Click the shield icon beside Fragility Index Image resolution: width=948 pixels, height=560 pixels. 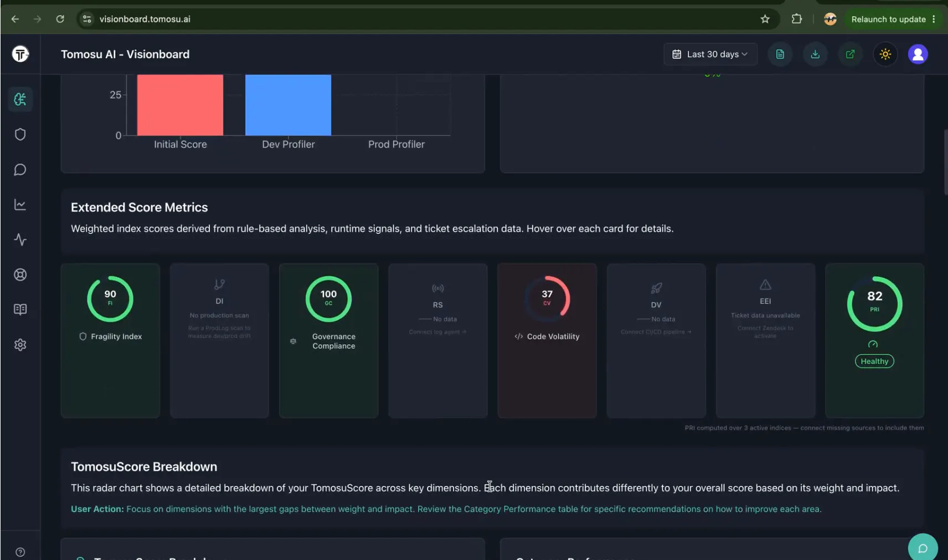coord(83,336)
